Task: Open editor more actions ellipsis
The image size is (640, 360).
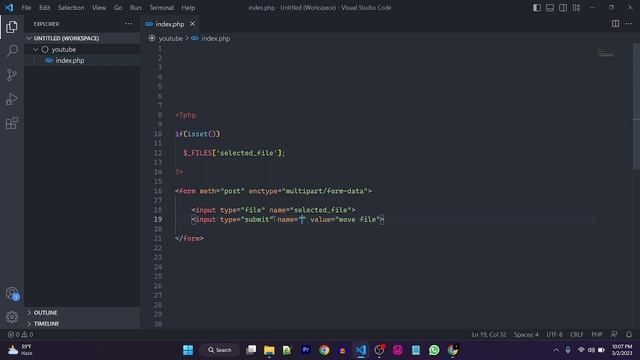Action: point(629,24)
